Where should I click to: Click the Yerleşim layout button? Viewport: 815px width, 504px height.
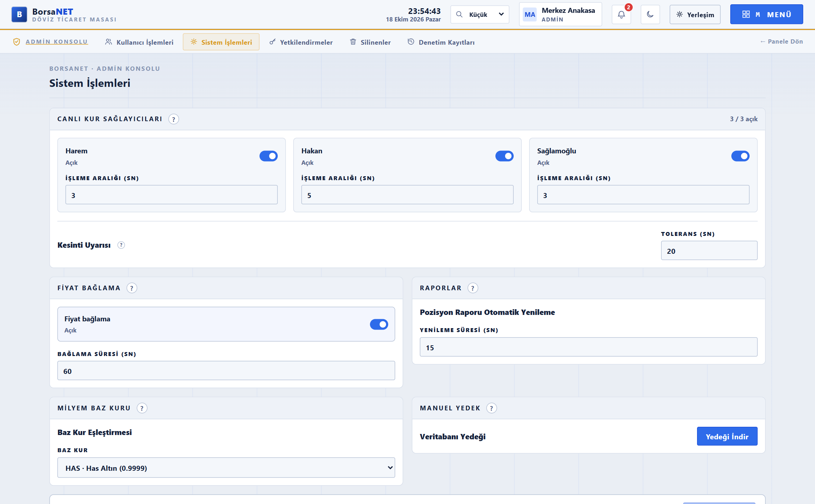pos(695,15)
